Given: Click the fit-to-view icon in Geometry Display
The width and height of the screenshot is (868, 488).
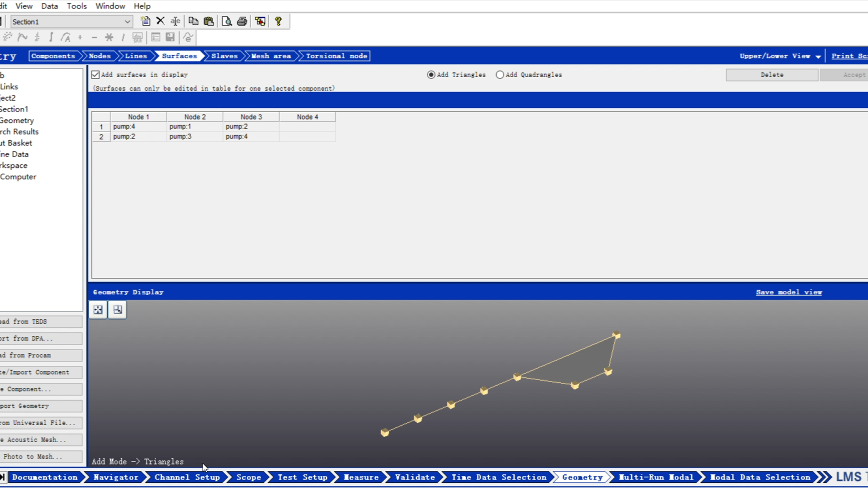Looking at the screenshot, I should [98, 310].
